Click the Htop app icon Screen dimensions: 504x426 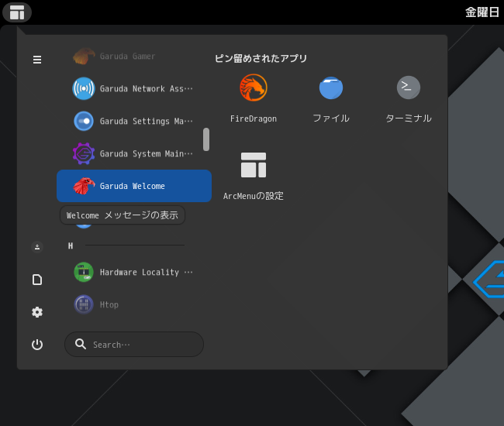(84, 304)
